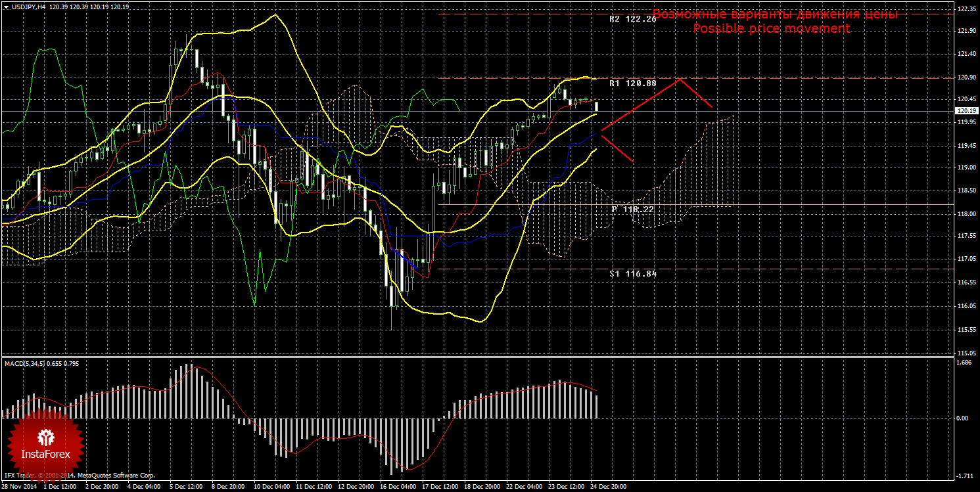The height and width of the screenshot is (492, 980).
Task: Select the Russian red headline text
Action: coord(775,14)
